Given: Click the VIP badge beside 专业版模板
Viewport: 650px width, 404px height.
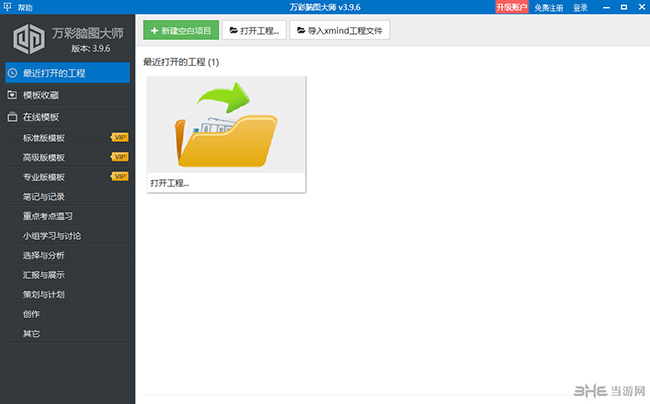Looking at the screenshot, I should pyautogui.click(x=120, y=176).
